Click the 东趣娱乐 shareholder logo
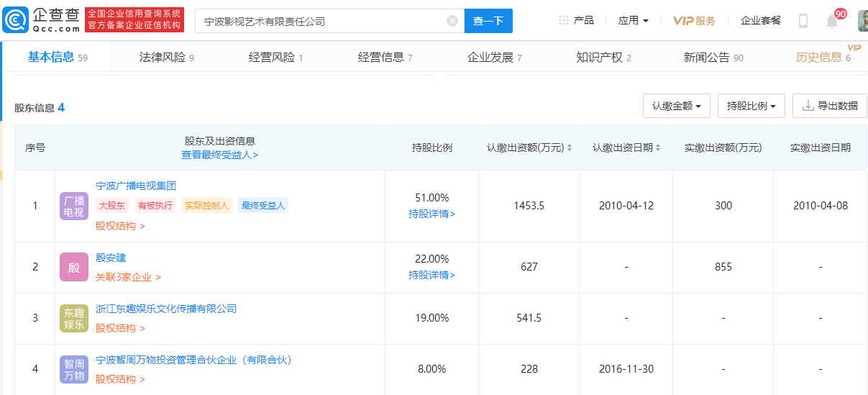 (x=73, y=319)
